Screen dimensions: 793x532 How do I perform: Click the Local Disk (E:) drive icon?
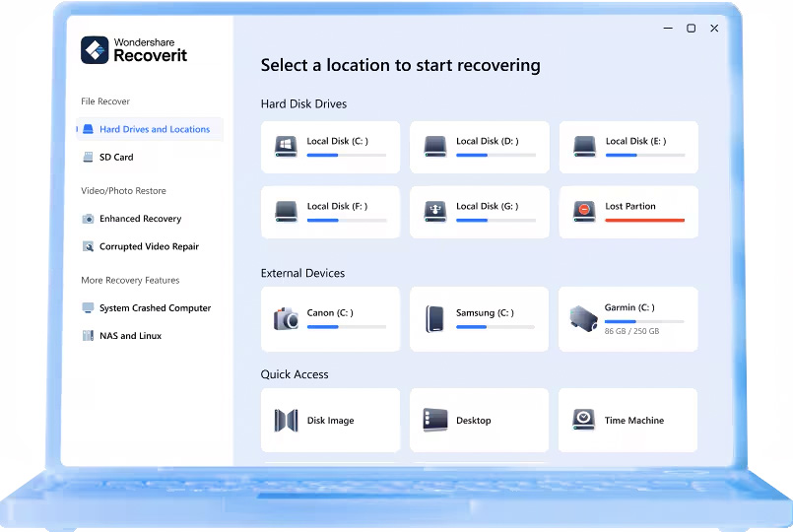(x=584, y=147)
